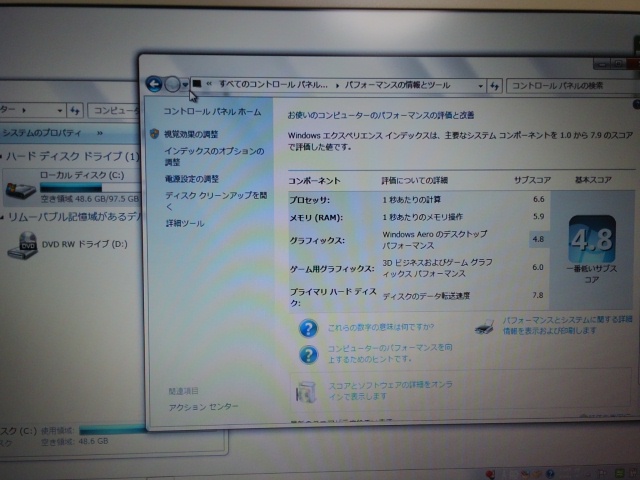Screen dimensions: 640x480
Task: Focus the コントロール パネルの検索 search box
Action: [571, 86]
